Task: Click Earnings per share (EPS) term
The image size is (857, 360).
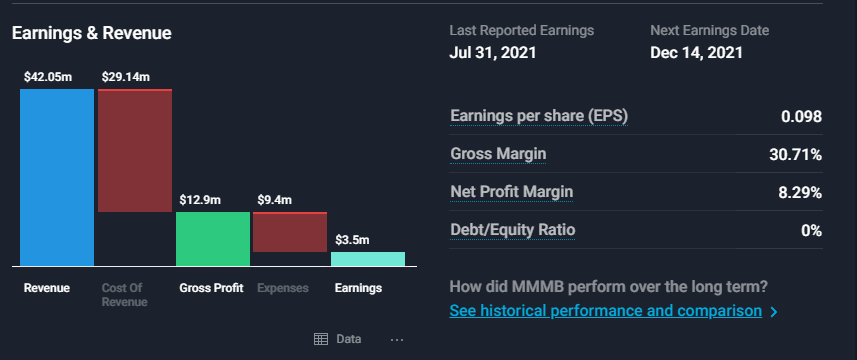Action: (539, 116)
